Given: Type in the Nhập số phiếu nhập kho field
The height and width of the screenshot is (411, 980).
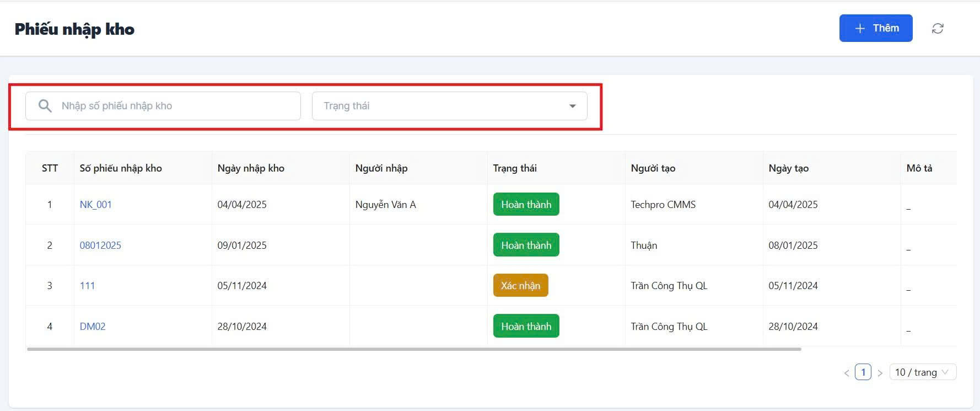Looking at the screenshot, I should click(x=176, y=106).
